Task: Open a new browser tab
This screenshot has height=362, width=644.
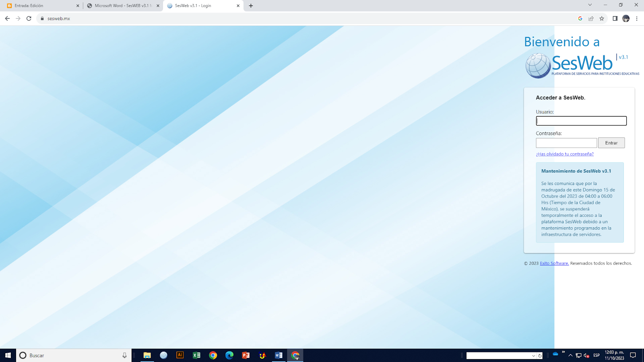Action: (x=251, y=6)
